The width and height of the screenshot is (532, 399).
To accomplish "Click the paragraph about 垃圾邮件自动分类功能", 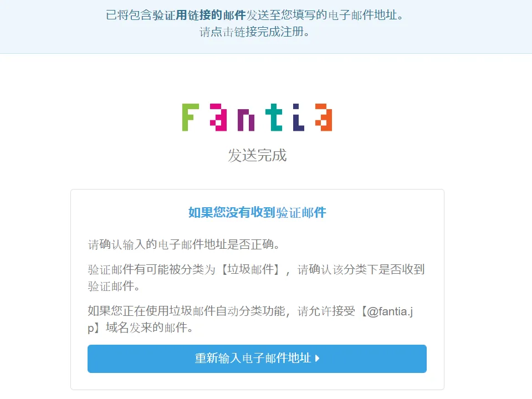I will 250,319.
